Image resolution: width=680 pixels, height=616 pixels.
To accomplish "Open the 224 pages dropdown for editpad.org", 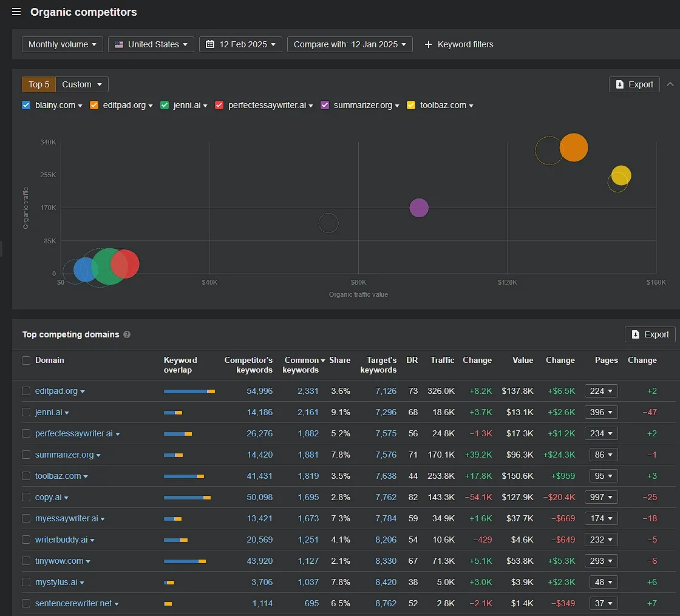I will pos(600,391).
